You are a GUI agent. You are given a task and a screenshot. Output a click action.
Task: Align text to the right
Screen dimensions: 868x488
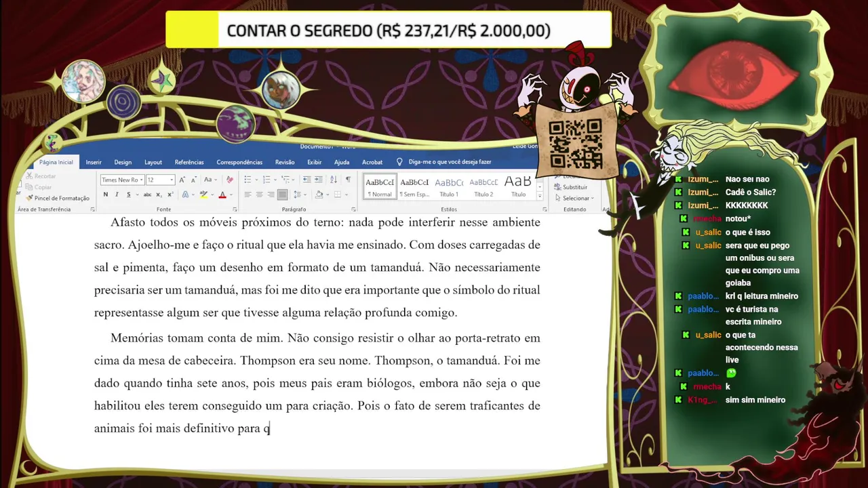(271, 195)
